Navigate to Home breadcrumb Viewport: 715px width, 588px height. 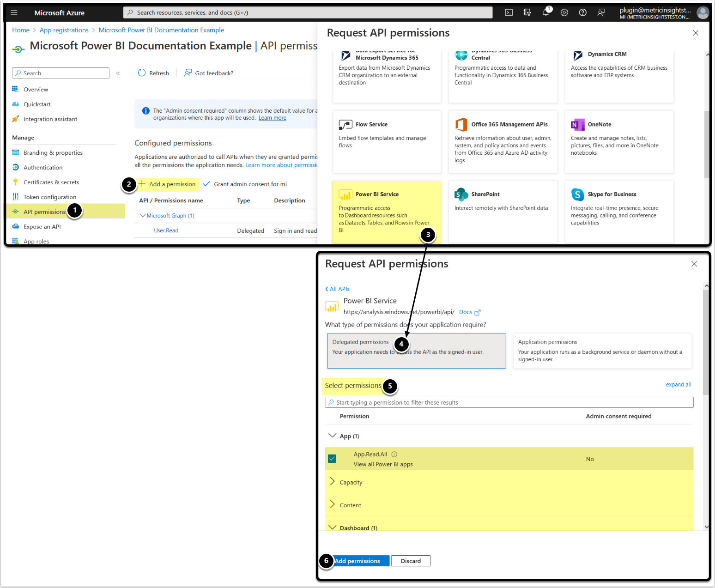point(21,30)
